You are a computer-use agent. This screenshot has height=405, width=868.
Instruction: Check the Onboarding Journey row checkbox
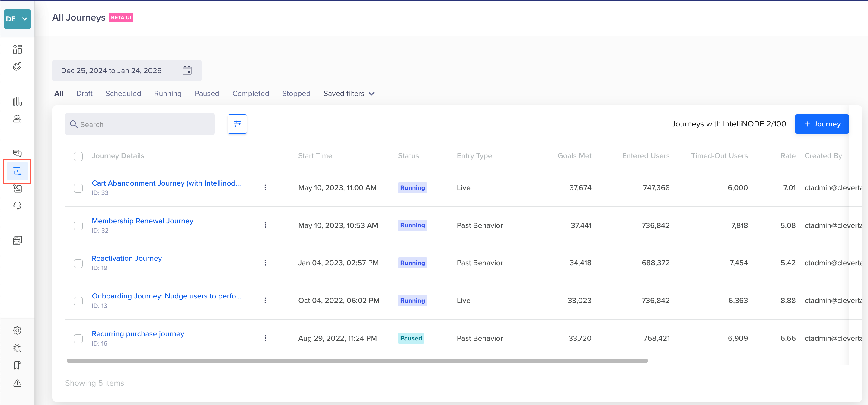coord(78,301)
